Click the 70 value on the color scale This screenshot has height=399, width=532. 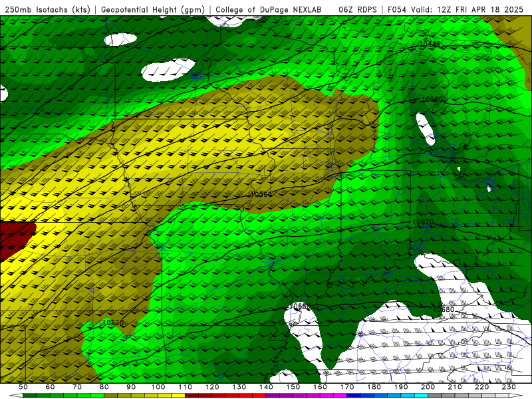click(77, 387)
